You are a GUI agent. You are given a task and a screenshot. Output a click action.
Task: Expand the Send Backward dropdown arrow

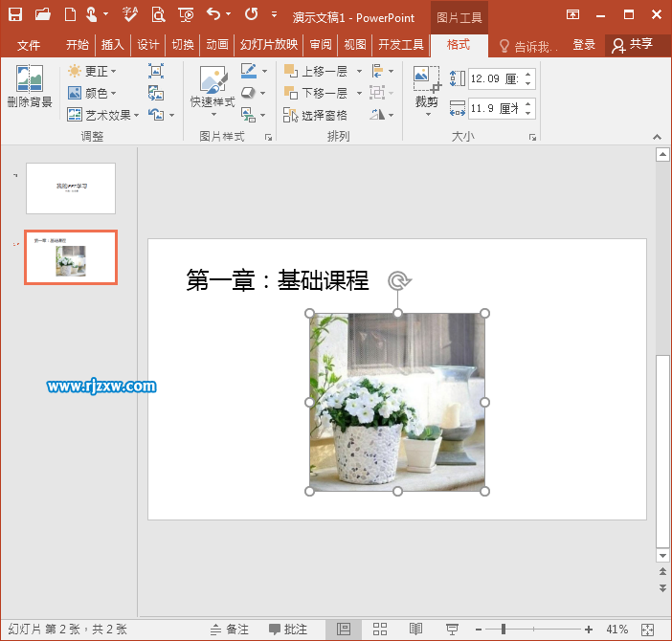coord(359,93)
